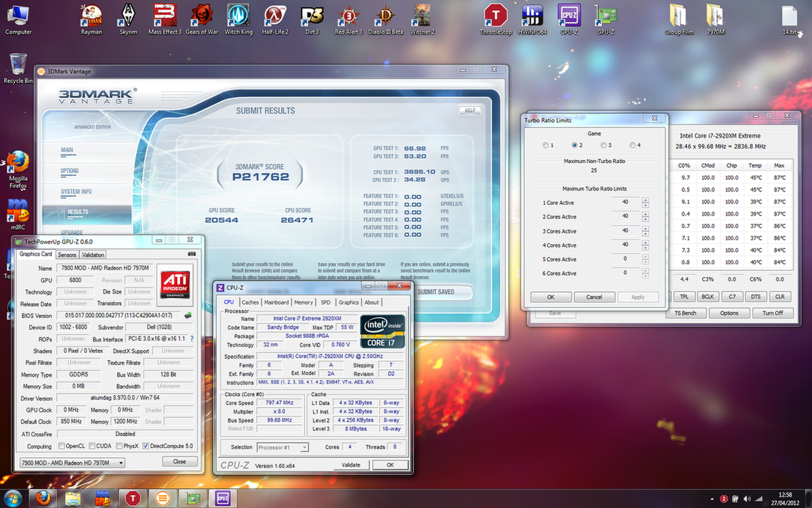
Task: Select the Skyrim desktop shortcut
Action: (128, 19)
